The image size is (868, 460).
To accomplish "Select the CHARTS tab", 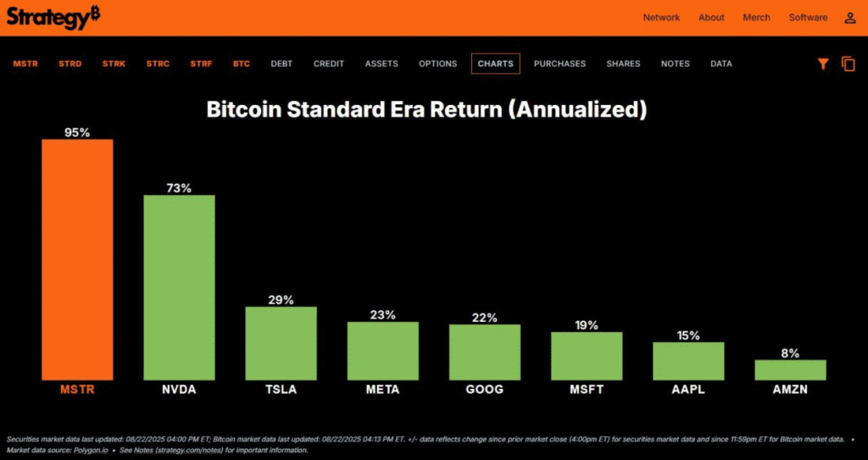I will [x=495, y=64].
